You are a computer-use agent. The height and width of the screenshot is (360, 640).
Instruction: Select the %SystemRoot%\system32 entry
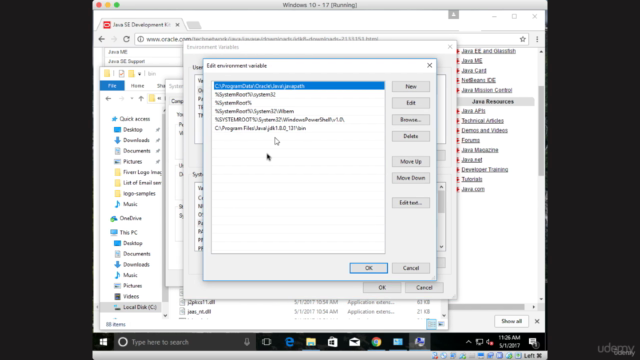point(299,94)
